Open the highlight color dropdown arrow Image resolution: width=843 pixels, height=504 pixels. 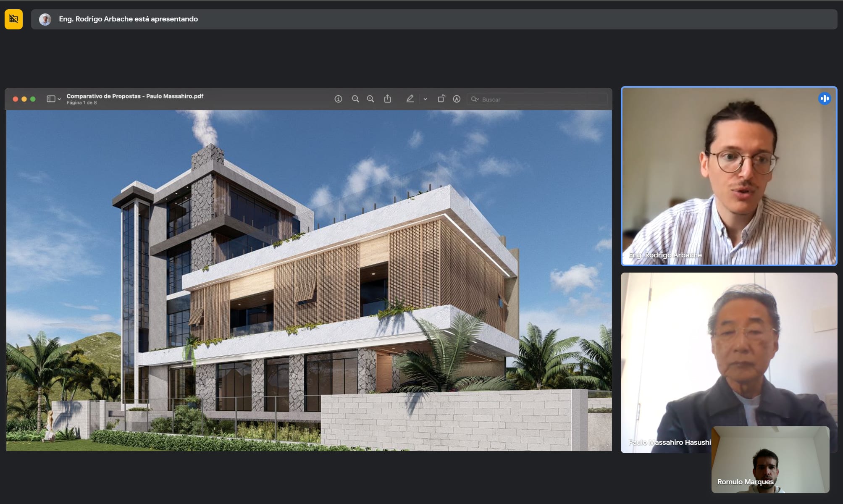[425, 100]
